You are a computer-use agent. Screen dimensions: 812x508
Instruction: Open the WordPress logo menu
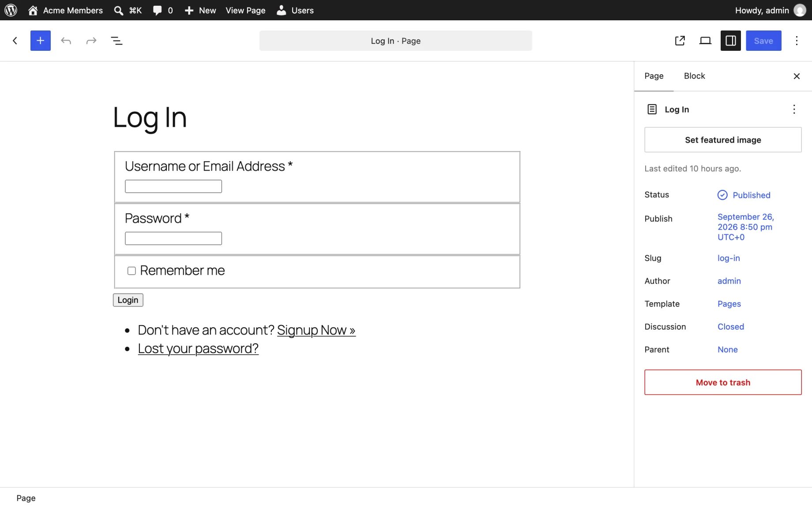[x=11, y=10]
